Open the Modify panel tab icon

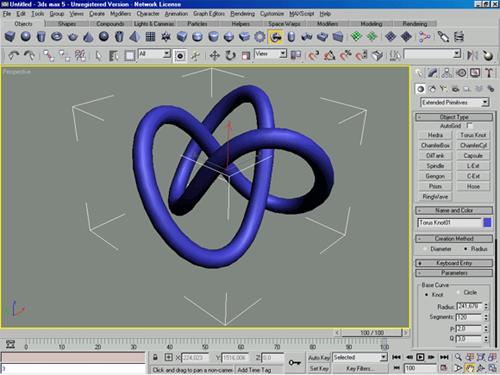pyautogui.click(x=433, y=73)
